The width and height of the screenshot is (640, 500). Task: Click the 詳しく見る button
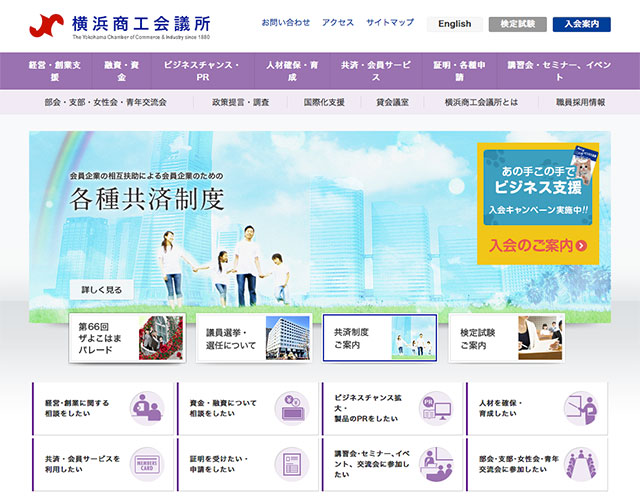coord(102,290)
